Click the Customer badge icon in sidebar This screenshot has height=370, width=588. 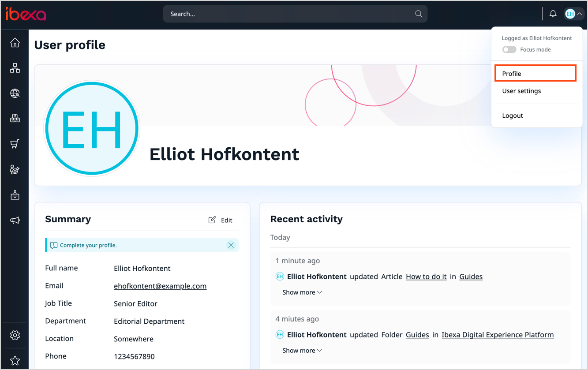point(15,194)
